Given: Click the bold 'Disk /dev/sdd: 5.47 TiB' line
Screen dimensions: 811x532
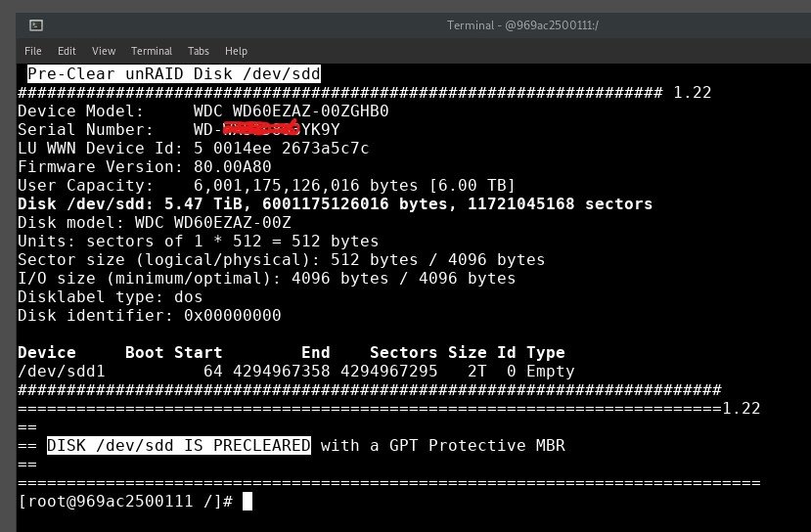Looking at the screenshot, I should 336,203.
